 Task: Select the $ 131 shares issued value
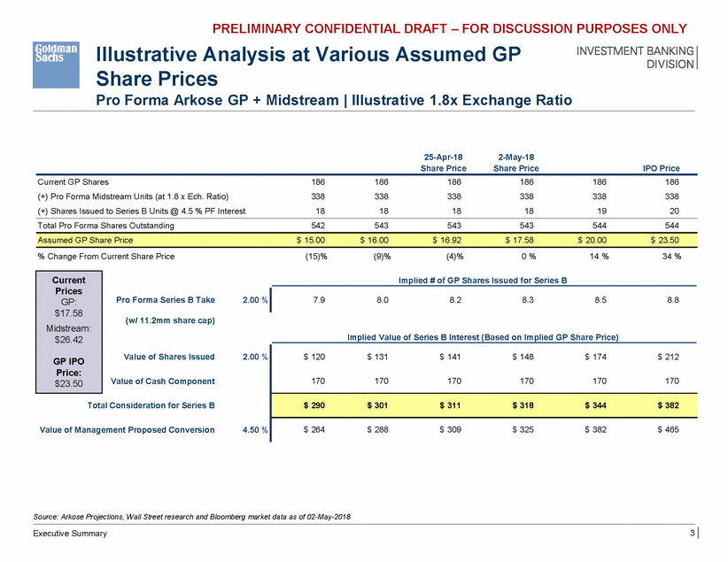tap(377, 357)
